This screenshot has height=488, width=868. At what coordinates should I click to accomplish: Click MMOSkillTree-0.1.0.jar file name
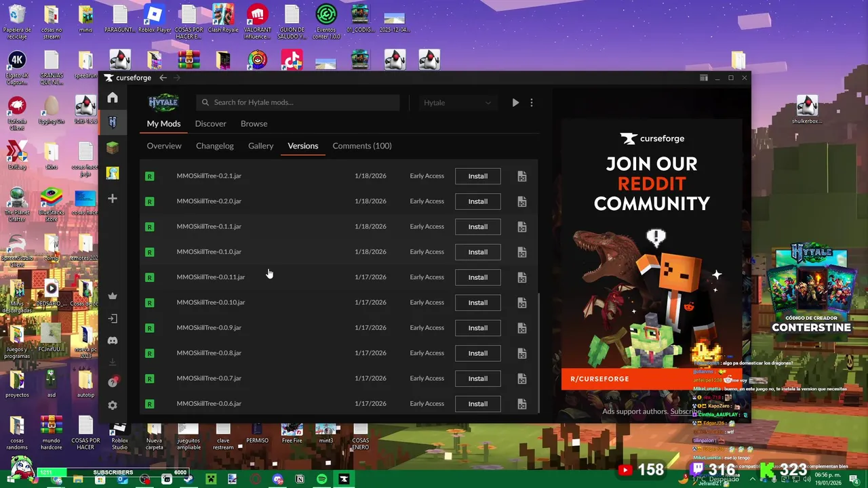(x=209, y=252)
